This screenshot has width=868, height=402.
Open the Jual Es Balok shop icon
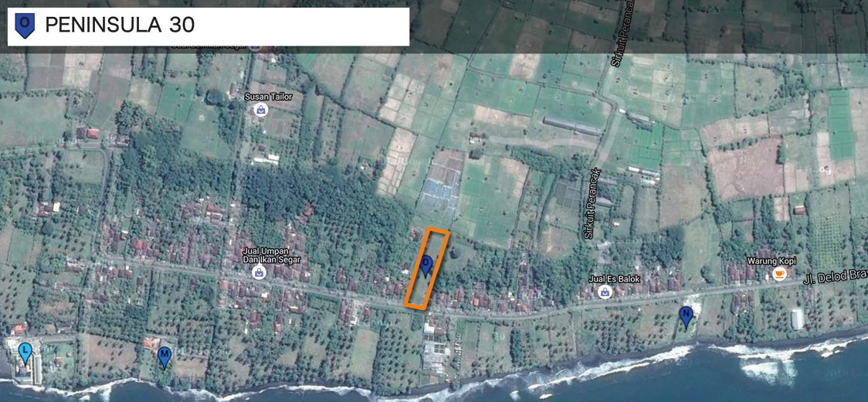[x=604, y=291]
